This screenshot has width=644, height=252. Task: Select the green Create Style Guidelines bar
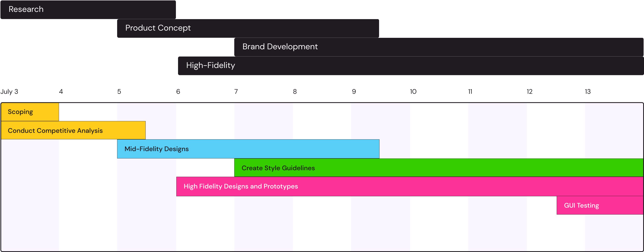point(438,168)
